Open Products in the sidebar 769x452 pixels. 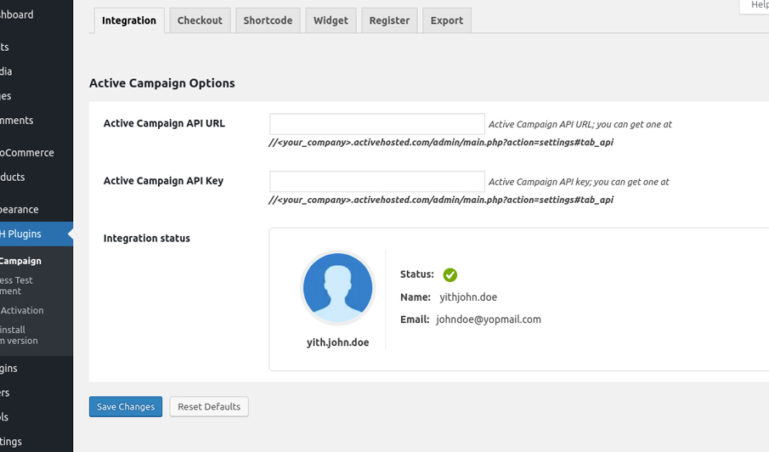(x=36, y=177)
